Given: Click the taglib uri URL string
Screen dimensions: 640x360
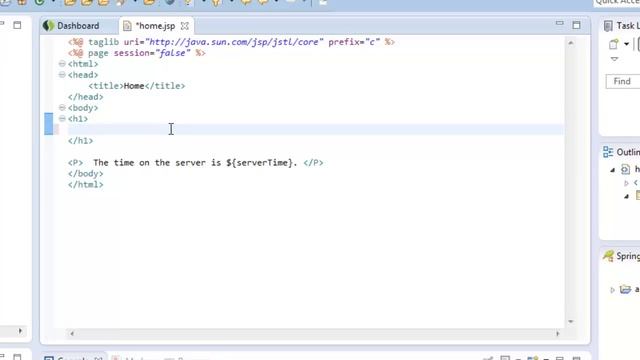Looking at the screenshot, I should pyautogui.click(x=235, y=42).
